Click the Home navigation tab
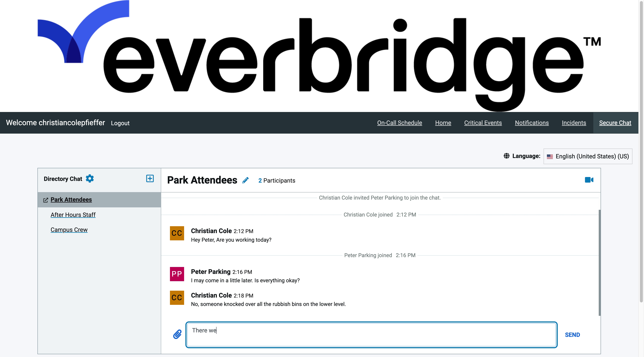 coord(443,123)
